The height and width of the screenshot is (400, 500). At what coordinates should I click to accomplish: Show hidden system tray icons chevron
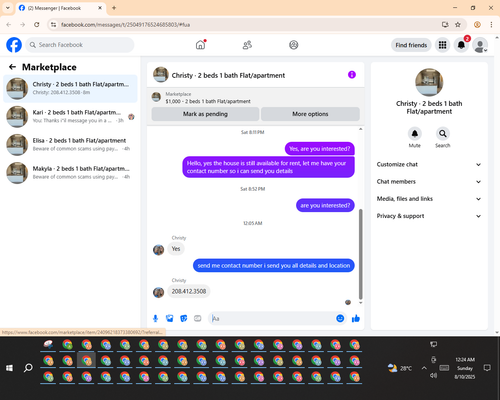[x=424, y=368]
